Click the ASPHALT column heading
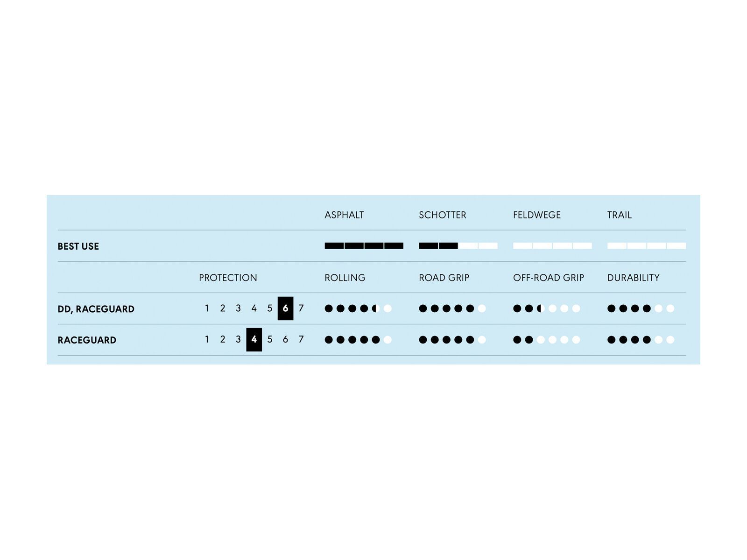747x560 pixels. click(344, 215)
